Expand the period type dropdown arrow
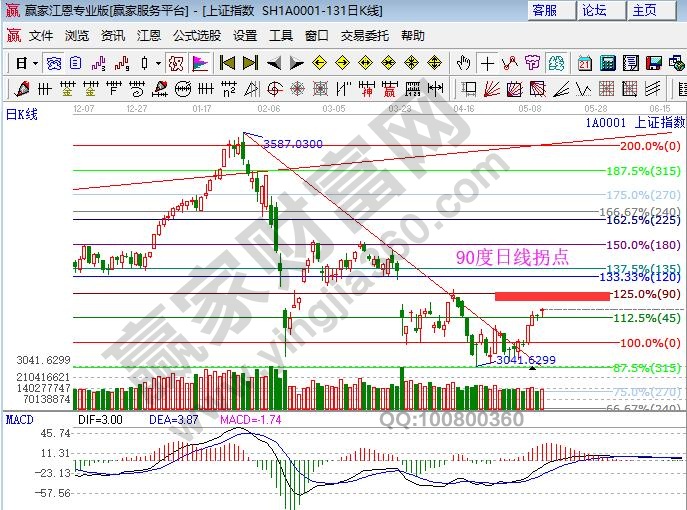Image resolution: width=687 pixels, height=510 pixels. pos(35,62)
